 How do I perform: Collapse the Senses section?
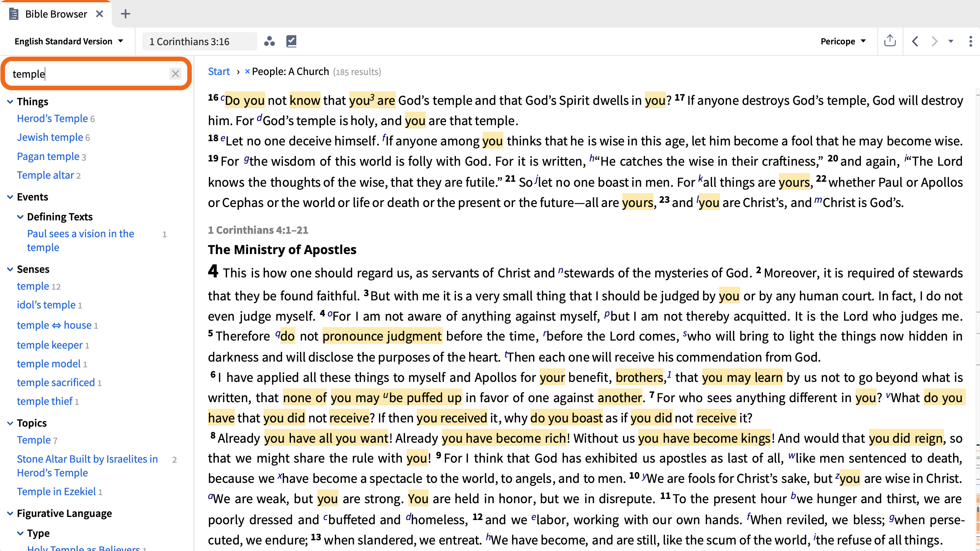click(x=10, y=269)
